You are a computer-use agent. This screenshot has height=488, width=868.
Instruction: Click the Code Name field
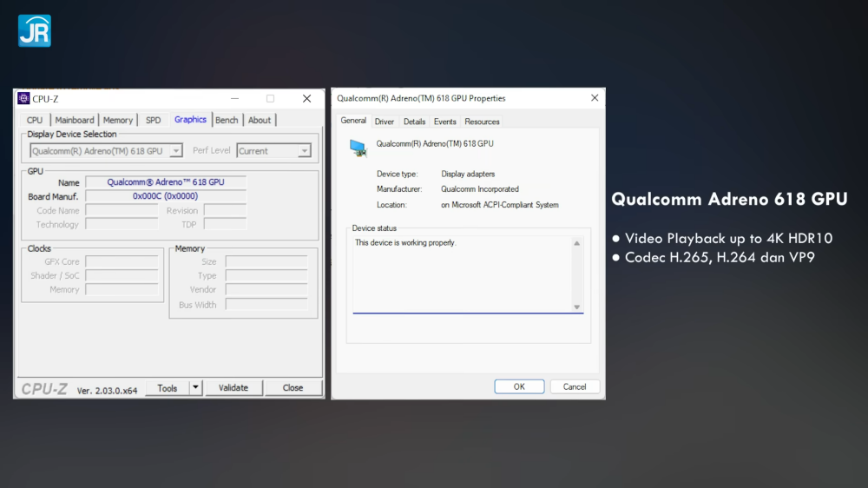point(122,210)
